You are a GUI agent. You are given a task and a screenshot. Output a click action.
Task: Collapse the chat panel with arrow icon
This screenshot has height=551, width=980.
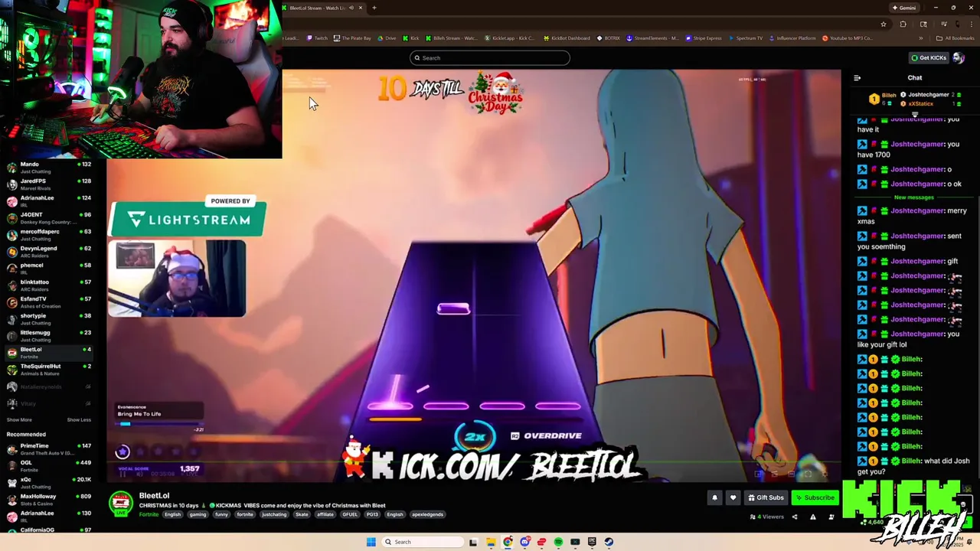[857, 77]
